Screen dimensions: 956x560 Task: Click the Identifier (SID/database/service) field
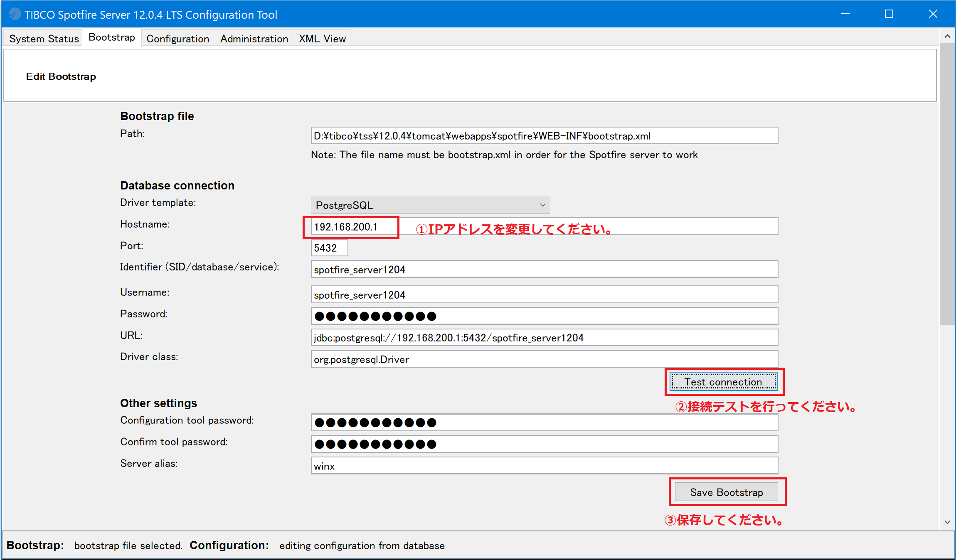545,269
